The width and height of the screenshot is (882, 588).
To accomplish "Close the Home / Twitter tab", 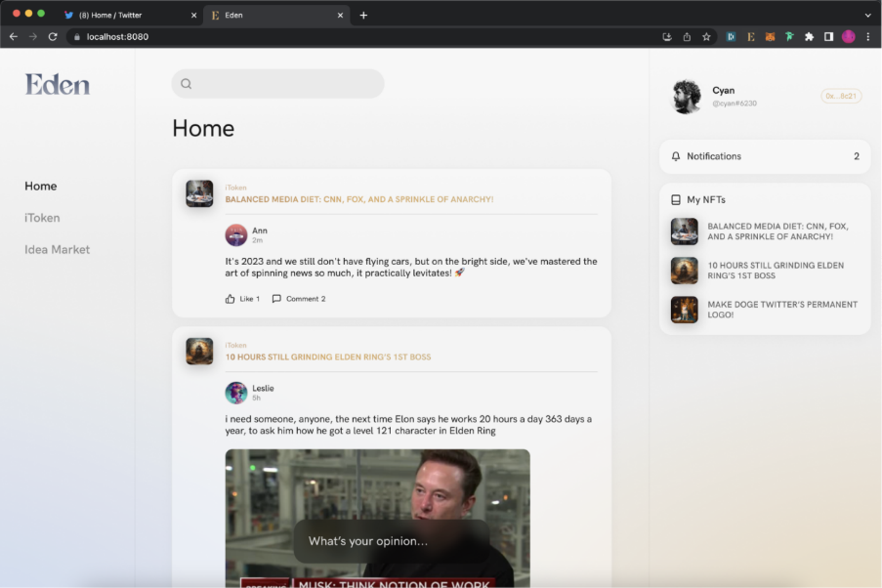I will [x=194, y=16].
